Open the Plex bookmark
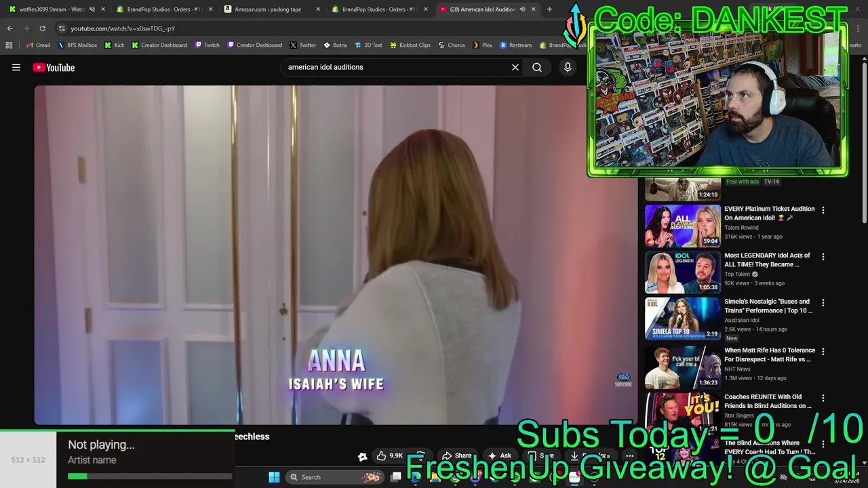The image size is (868, 488). click(x=482, y=45)
